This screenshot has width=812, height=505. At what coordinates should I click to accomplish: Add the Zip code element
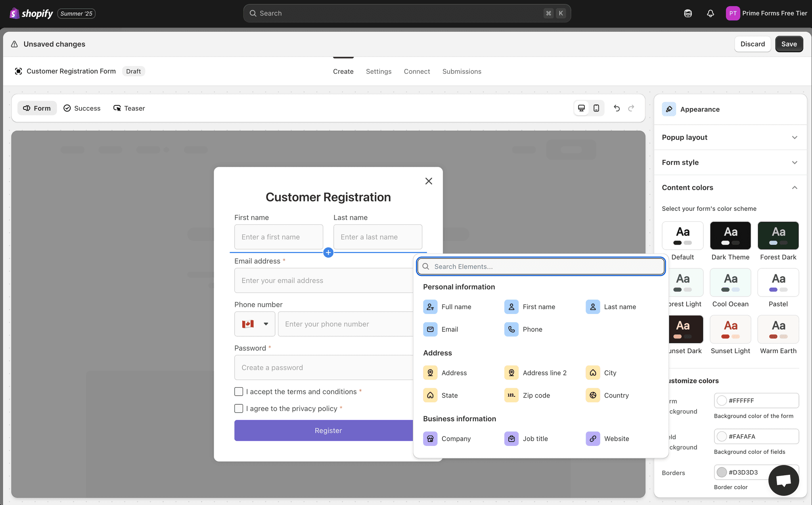pos(527,396)
